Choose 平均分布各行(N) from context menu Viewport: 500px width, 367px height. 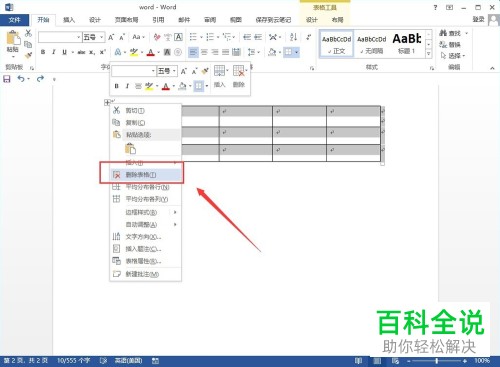point(146,187)
